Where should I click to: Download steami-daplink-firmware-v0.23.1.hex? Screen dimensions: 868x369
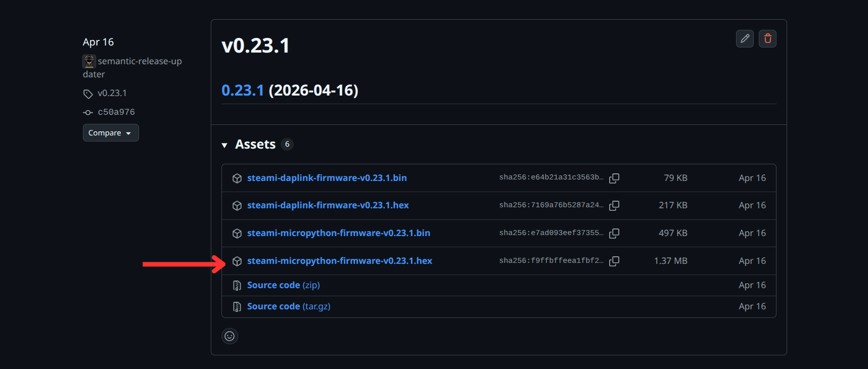(x=328, y=205)
